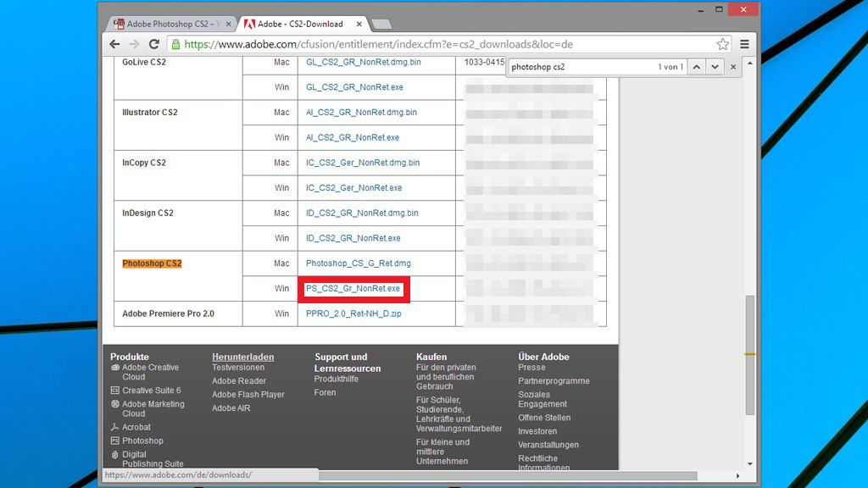Go back with the browser back arrow

coord(114,44)
